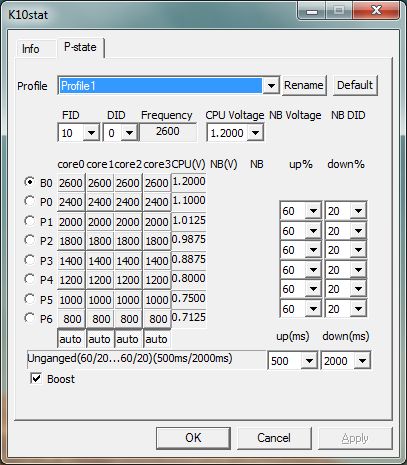Screen dimensions: 407x465
Task: Select the P0 radio button
Action: point(29,201)
